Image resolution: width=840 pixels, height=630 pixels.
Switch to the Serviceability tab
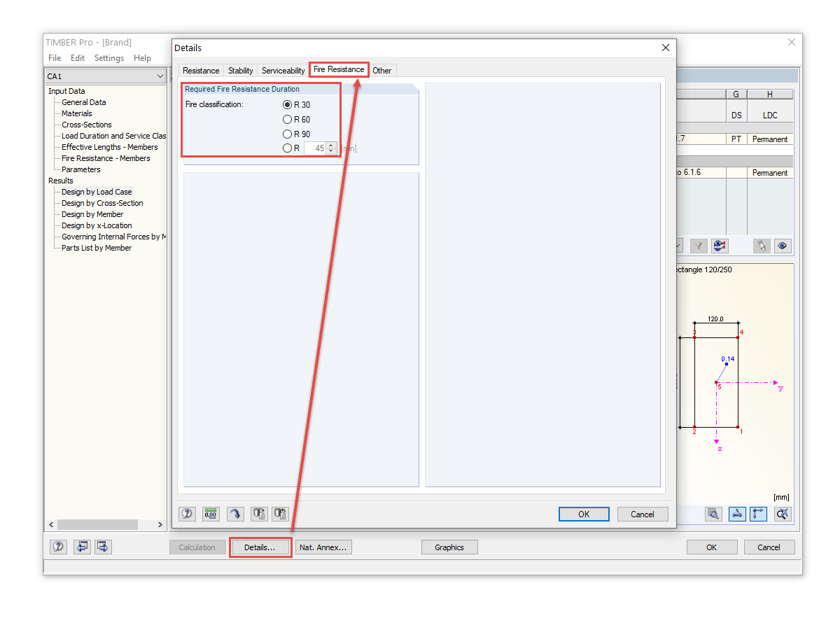pyautogui.click(x=283, y=71)
